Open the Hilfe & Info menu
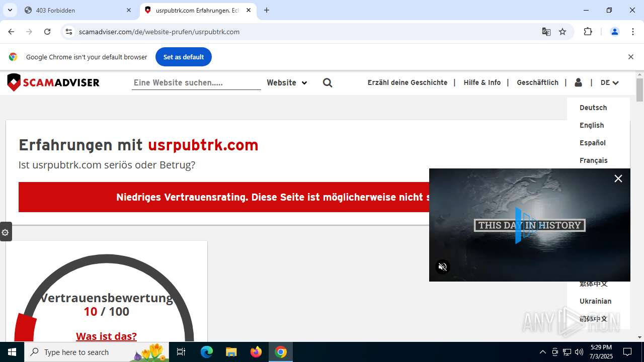Screen dimensions: 644x362 (x=482, y=82)
